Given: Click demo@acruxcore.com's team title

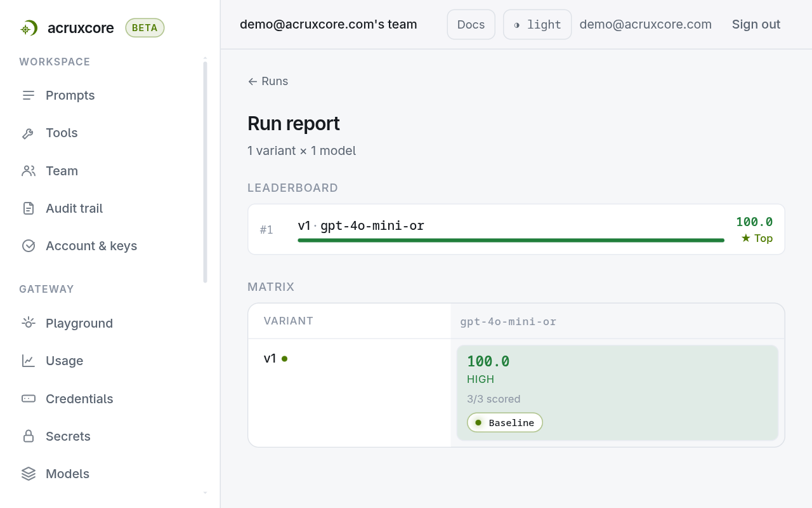Looking at the screenshot, I should (329, 25).
